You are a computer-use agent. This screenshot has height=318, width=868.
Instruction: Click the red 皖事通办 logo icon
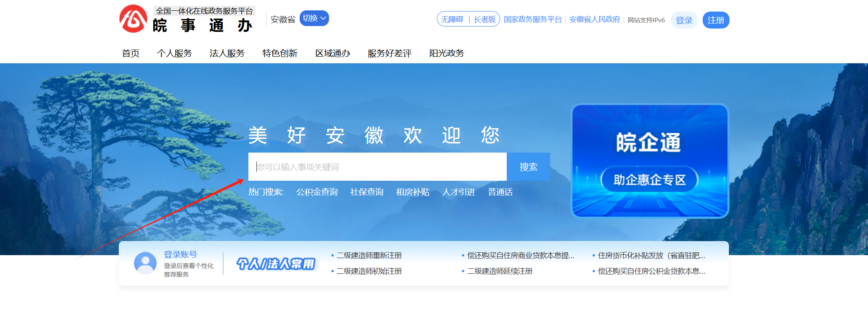coord(133,19)
